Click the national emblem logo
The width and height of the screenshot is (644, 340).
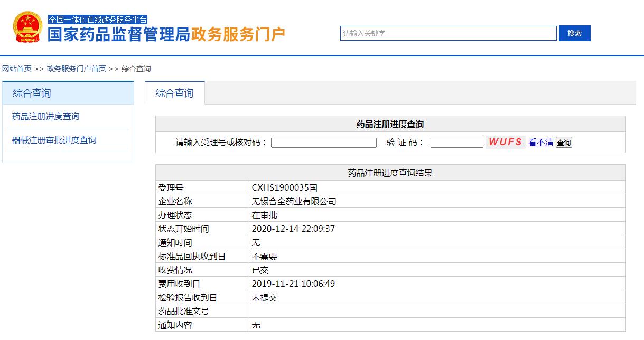tap(27, 27)
